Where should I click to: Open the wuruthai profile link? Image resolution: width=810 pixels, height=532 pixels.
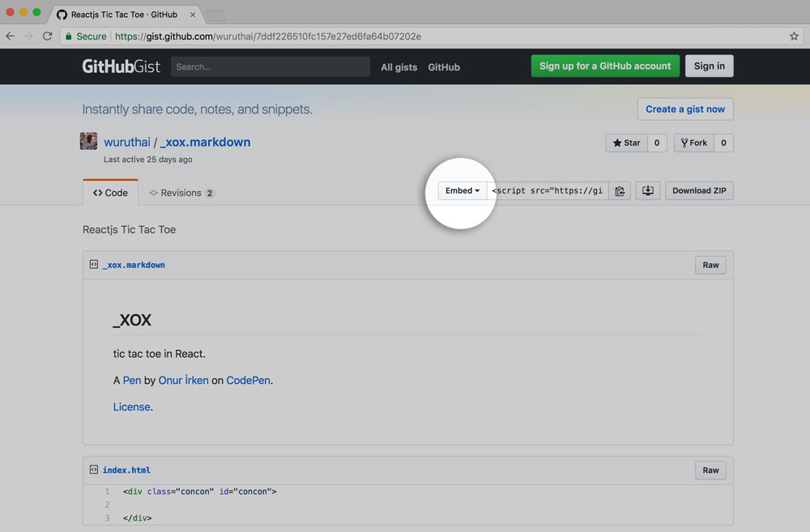[x=127, y=142]
